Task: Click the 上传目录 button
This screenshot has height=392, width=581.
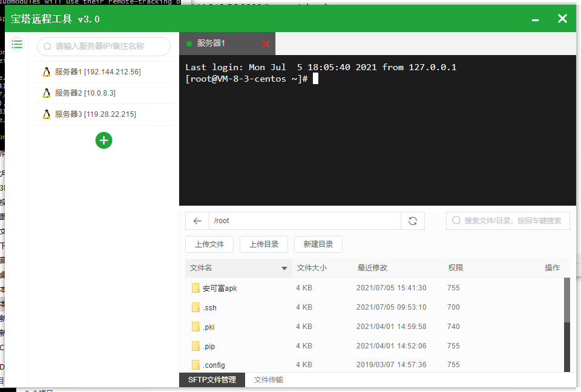Action: (264, 244)
